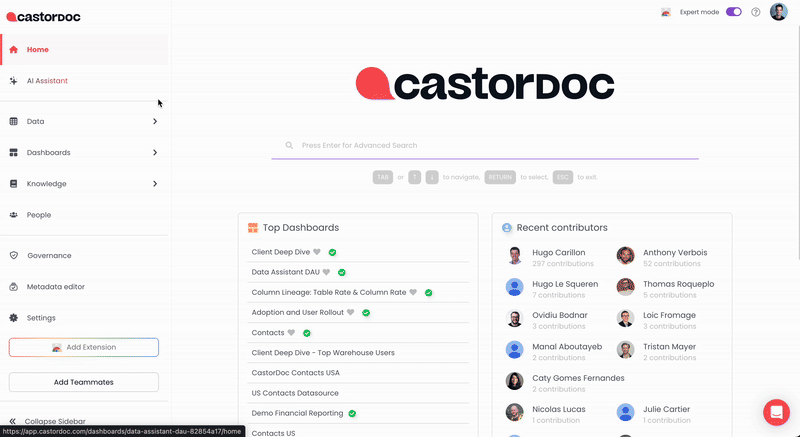Open Caty Gomes Fernandes contributor profile
Viewport: 800px width, 437px height.
click(578, 378)
